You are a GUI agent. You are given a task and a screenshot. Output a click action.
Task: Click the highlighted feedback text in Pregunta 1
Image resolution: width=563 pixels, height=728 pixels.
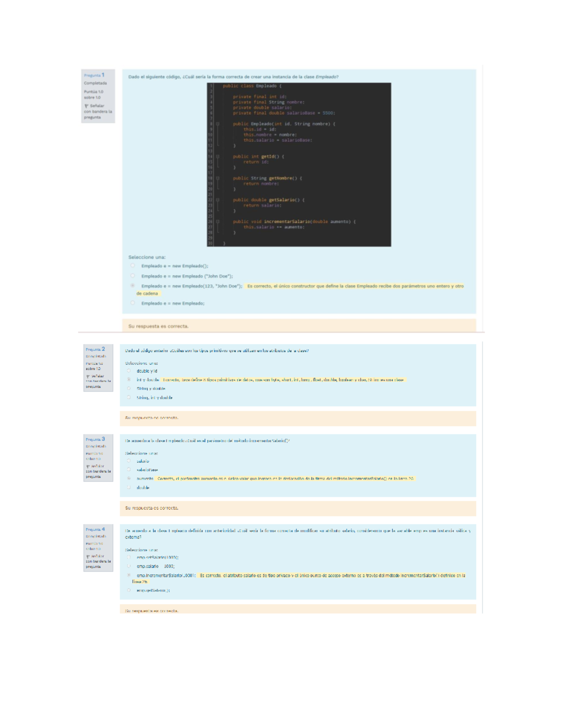coord(355,286)
